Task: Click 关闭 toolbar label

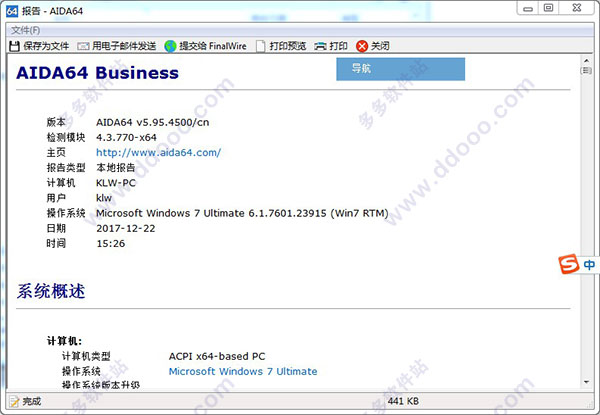Action: tap(380, 46)
